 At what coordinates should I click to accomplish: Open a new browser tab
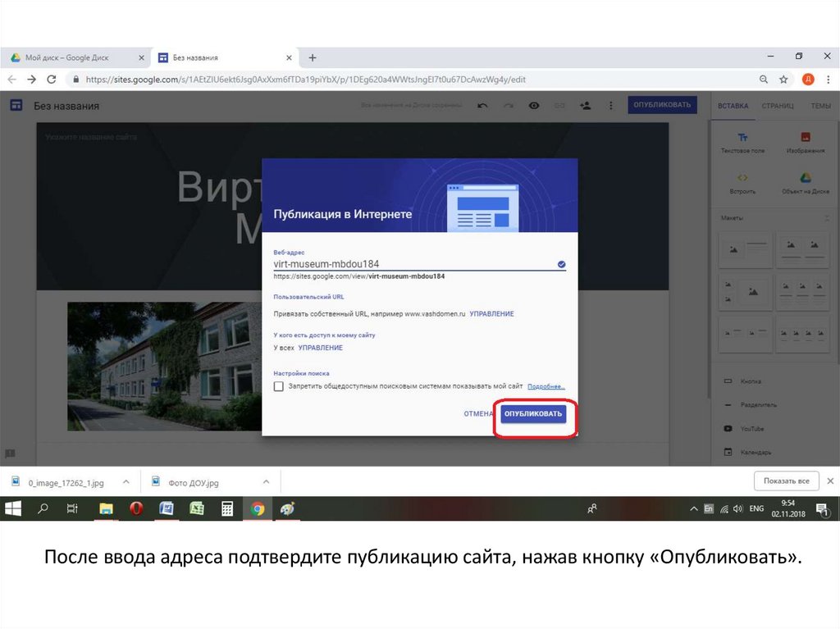(313, 57)
